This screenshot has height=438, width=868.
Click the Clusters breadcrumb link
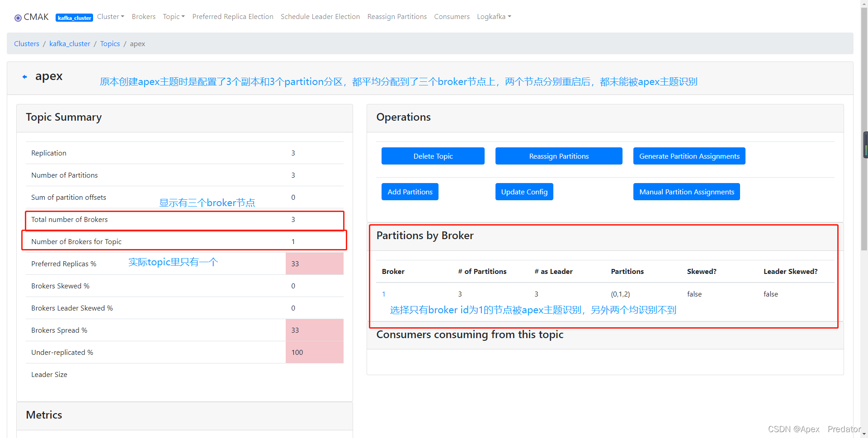[27, 44]
